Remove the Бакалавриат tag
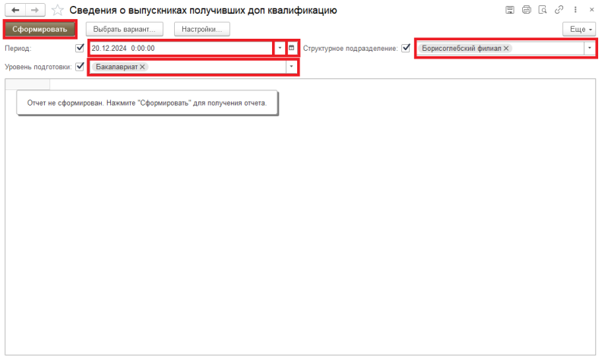This screenshot has width=608, height=364. pos(142,67)
